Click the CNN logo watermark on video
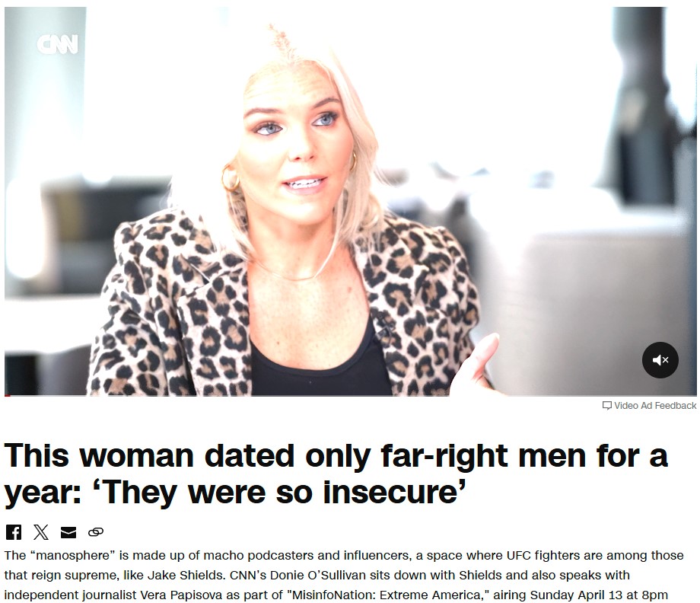 [x=58, y=44]
